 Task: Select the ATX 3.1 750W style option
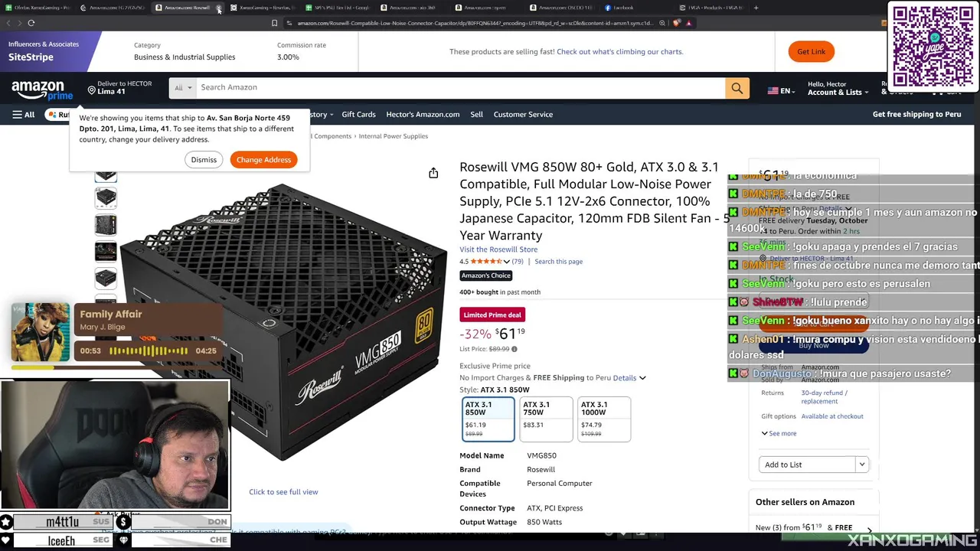tap(546, 419)
